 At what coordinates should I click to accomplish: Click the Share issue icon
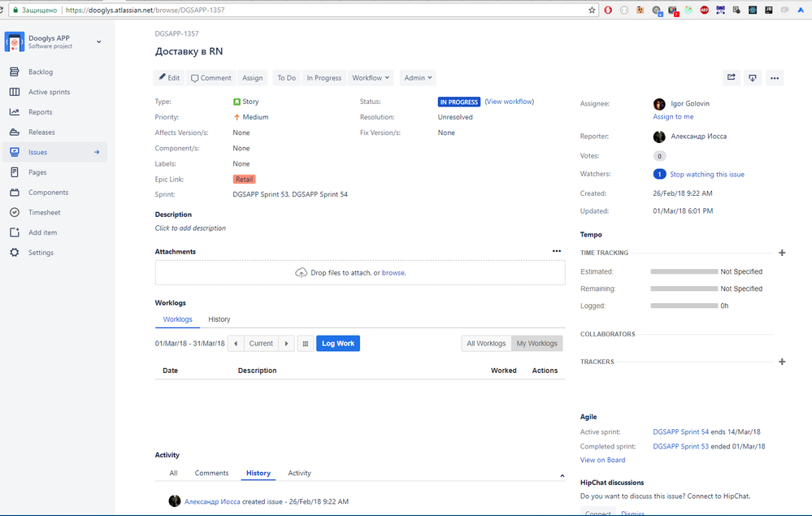click(732, 78)
